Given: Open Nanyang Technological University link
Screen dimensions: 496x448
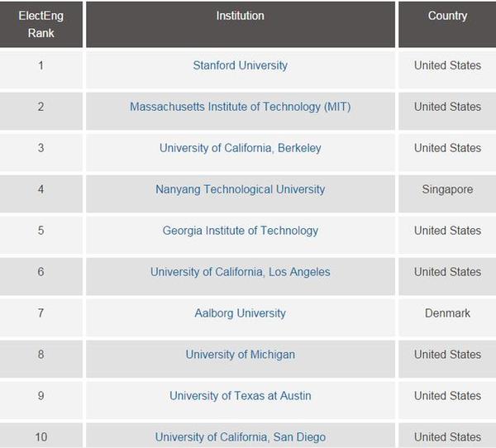Looking at the screenshot, I should (240, 189).
